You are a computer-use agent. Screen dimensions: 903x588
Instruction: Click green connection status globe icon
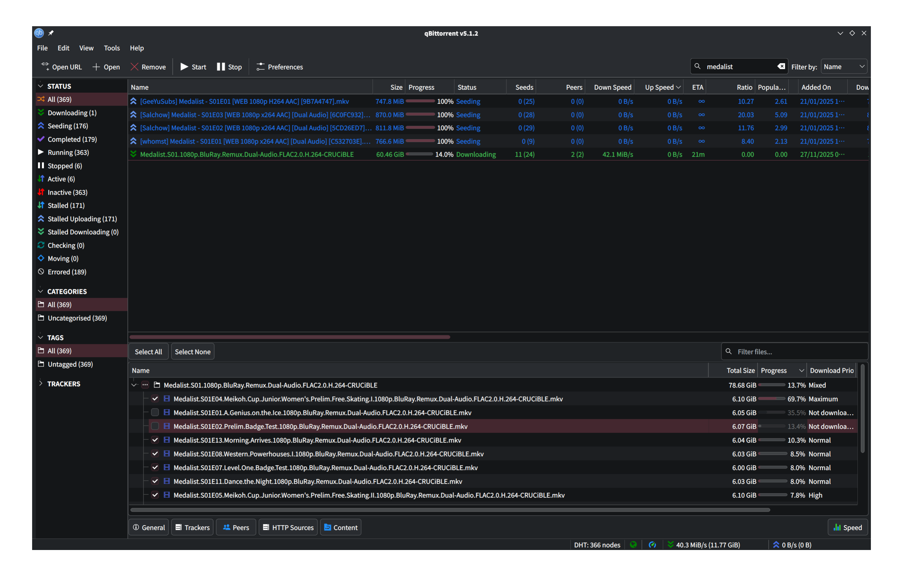pos(633,545)
